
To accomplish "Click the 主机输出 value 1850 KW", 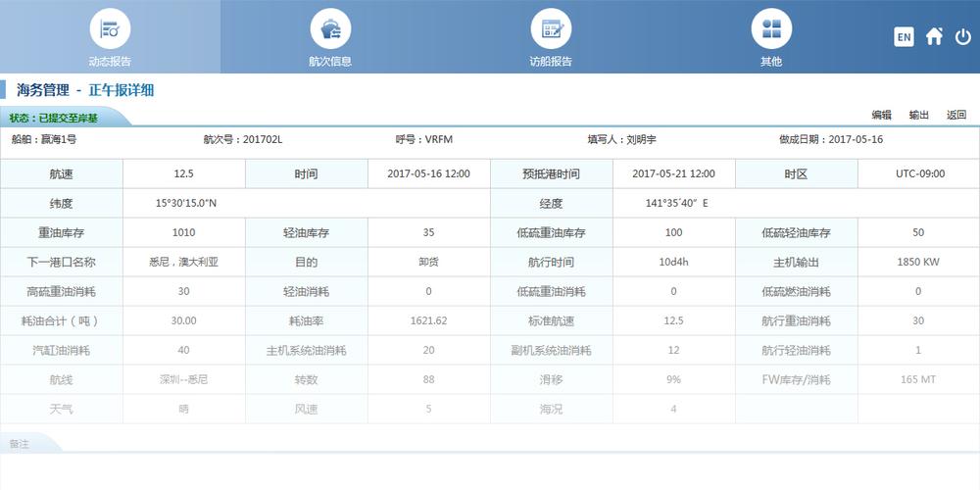I will pos(918,262).
